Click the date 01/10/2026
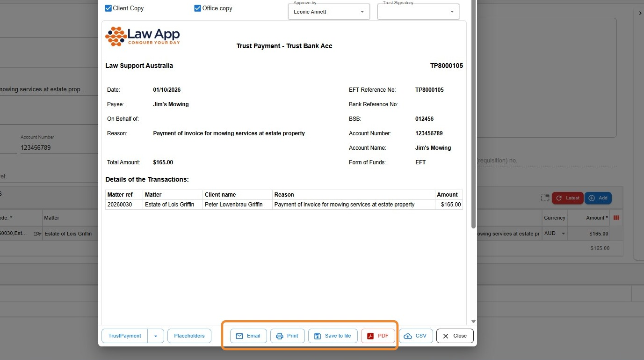 point(167,90)
